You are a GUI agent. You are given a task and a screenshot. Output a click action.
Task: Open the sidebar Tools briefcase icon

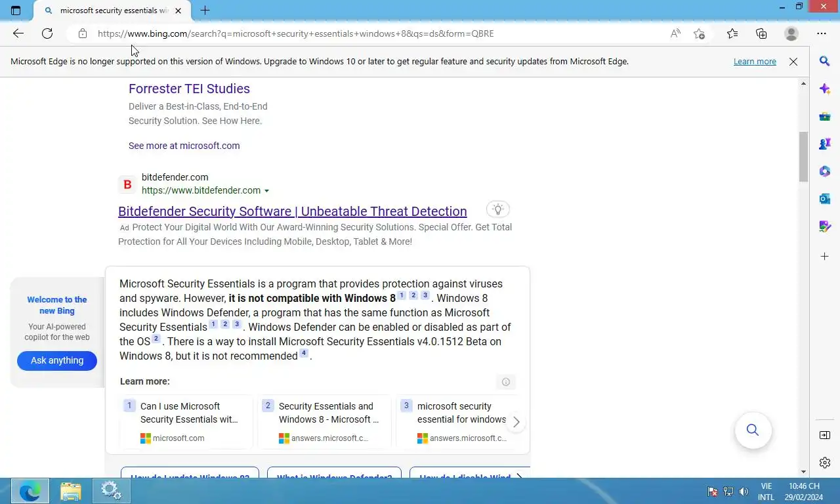click(x=825, y=116)
